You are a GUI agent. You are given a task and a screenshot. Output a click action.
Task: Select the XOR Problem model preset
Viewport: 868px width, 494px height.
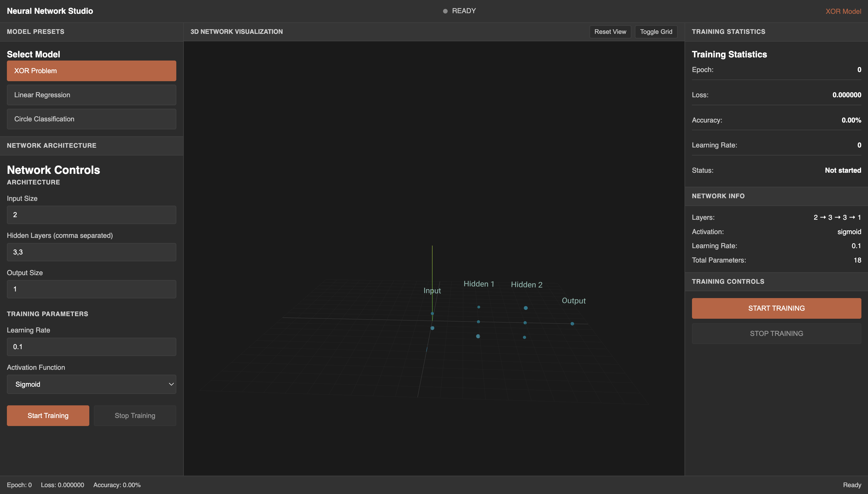point(91,71)
